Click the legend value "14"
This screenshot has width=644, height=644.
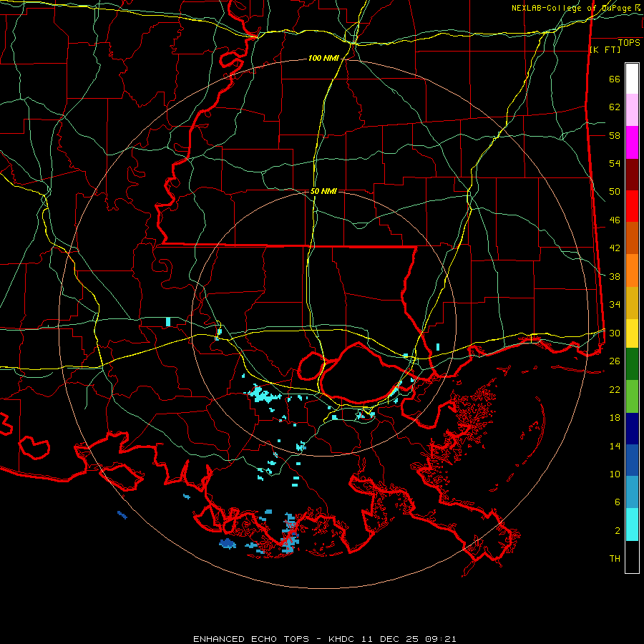click(x=615, y=446)
